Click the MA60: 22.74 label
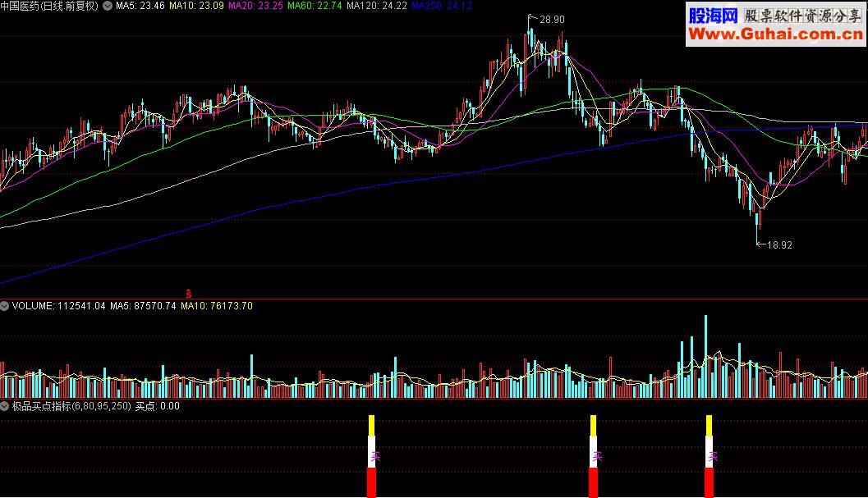This screenshot has width=868, height=498. point(315,6)
